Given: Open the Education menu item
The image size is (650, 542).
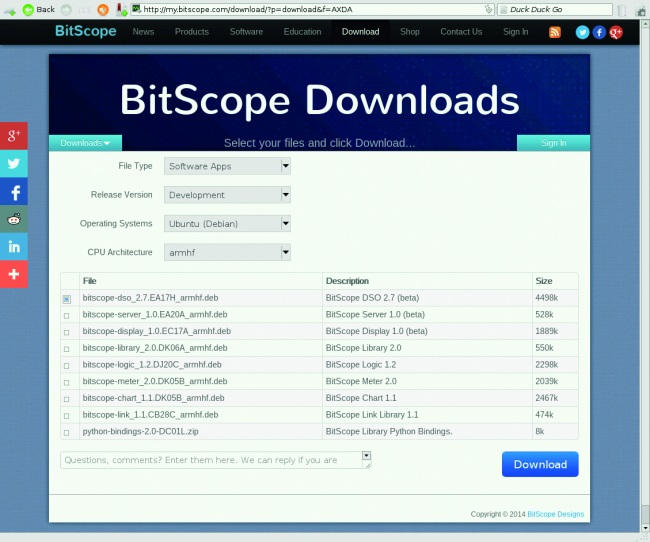Looking at the screenshot, I should (x=302, y=32).
